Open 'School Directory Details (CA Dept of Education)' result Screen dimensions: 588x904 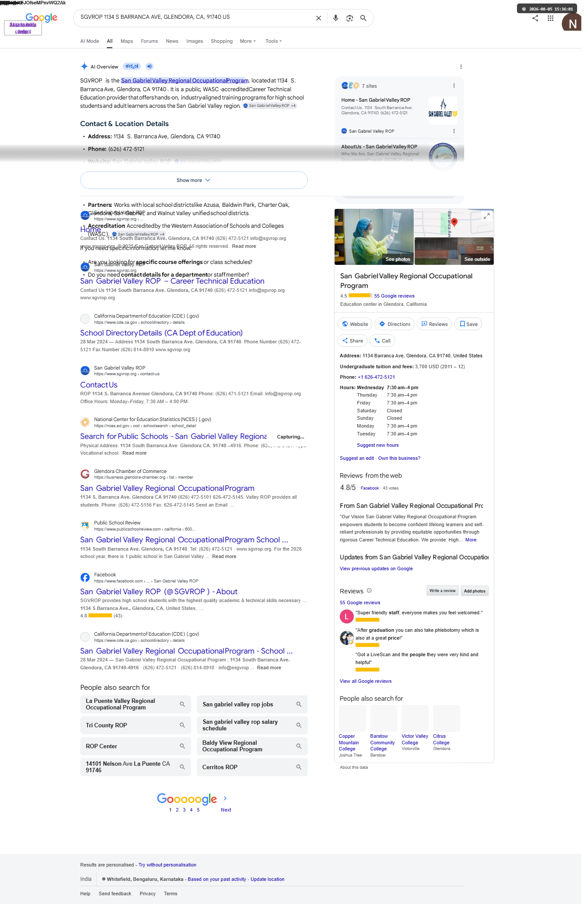[x=161, y=333]
